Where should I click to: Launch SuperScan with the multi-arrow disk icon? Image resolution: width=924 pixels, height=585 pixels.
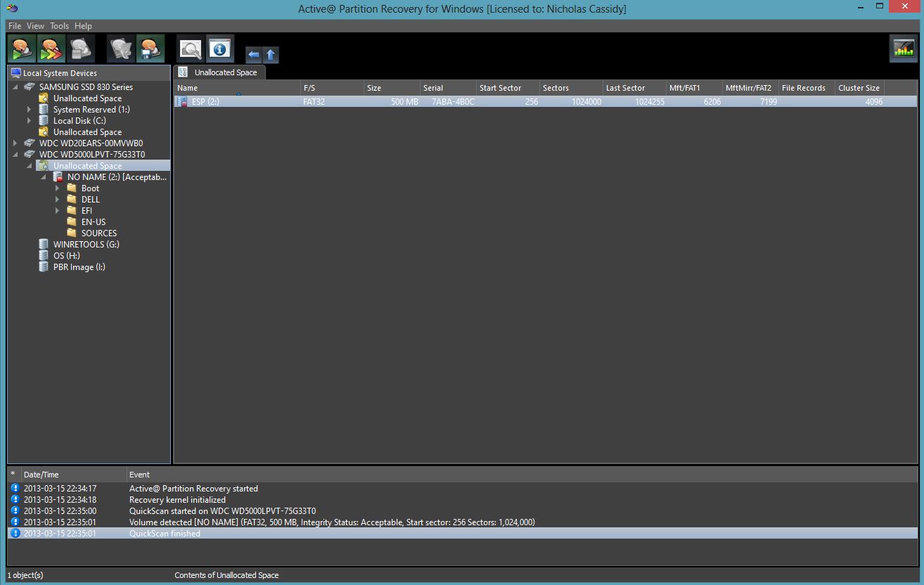pyautogui.click(x=51, y=49)
